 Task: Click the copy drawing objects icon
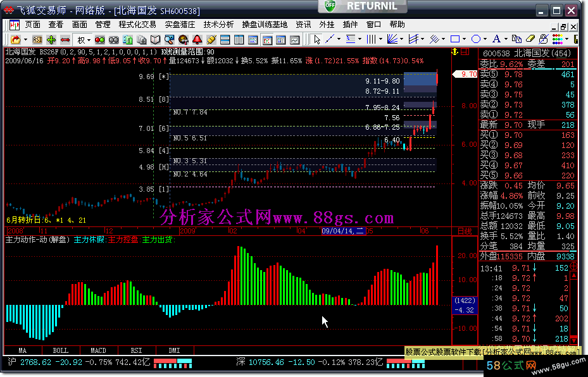coord(516,39)
